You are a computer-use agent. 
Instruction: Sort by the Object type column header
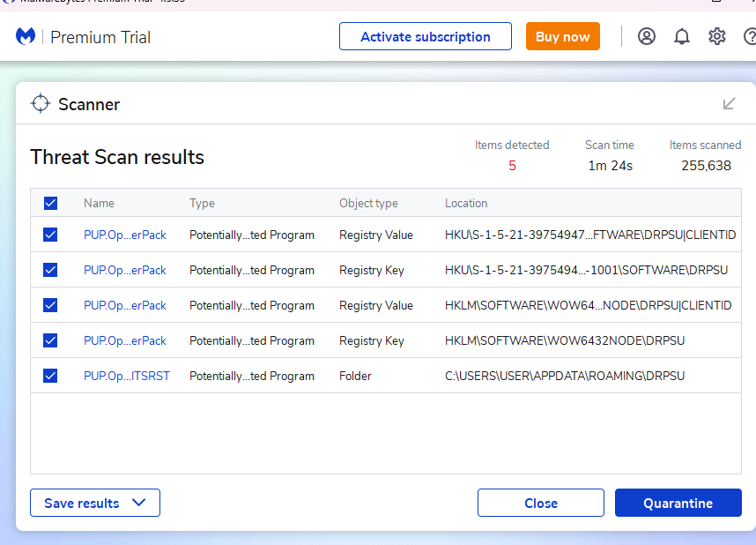click(369, 203)
